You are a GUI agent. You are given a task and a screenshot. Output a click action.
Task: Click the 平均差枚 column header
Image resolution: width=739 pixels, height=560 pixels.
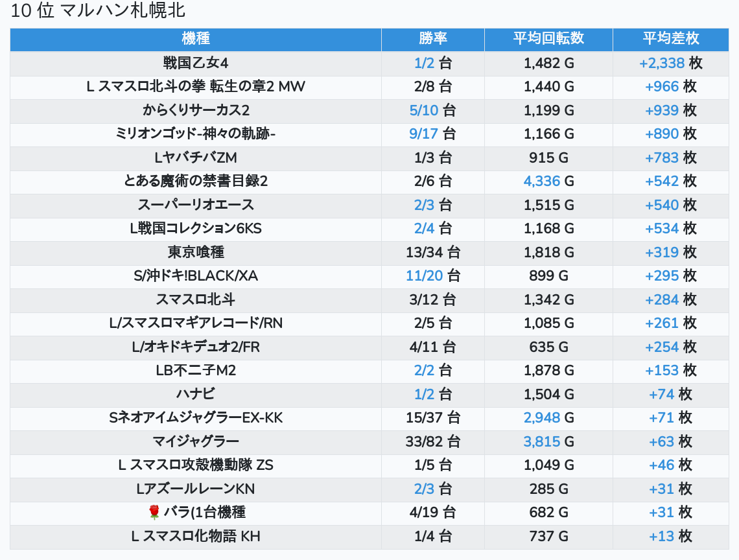[x=671, y=39]
